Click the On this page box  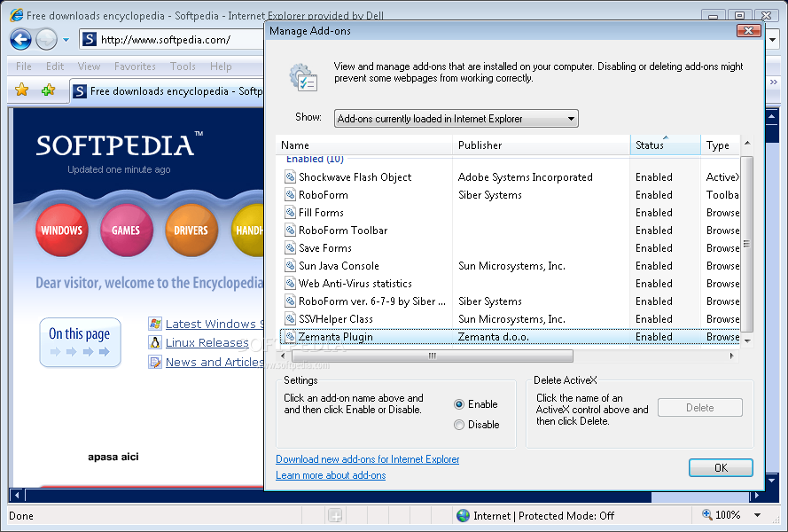point(80,342)
